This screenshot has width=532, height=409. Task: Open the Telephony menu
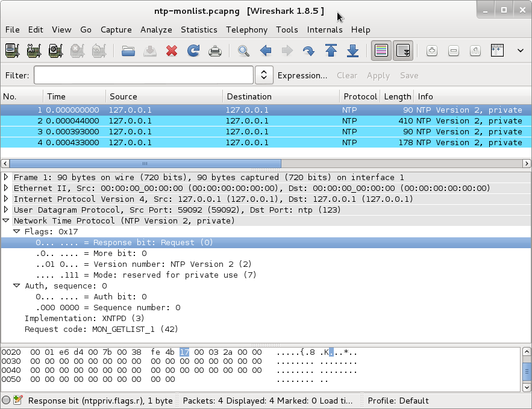point(246,30)
